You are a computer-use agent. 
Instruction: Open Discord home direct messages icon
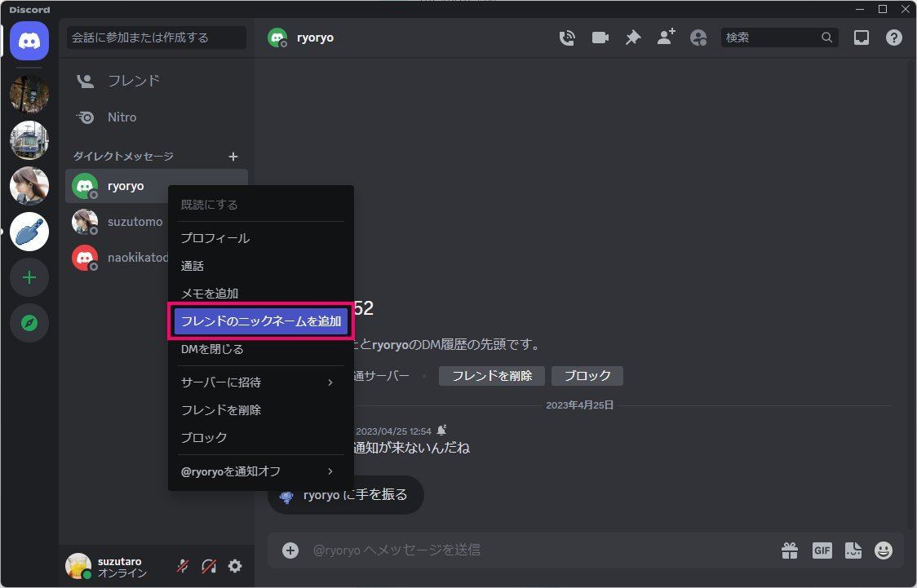coord(29,41)
